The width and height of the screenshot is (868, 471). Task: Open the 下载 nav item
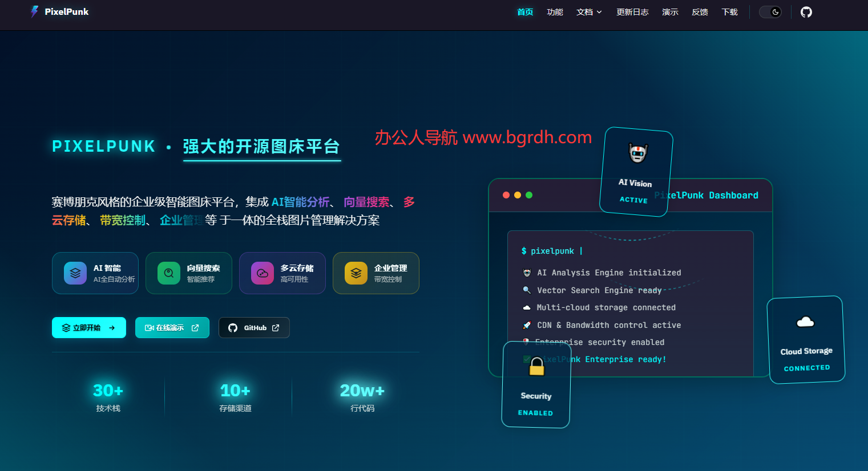tap(729, 12)
